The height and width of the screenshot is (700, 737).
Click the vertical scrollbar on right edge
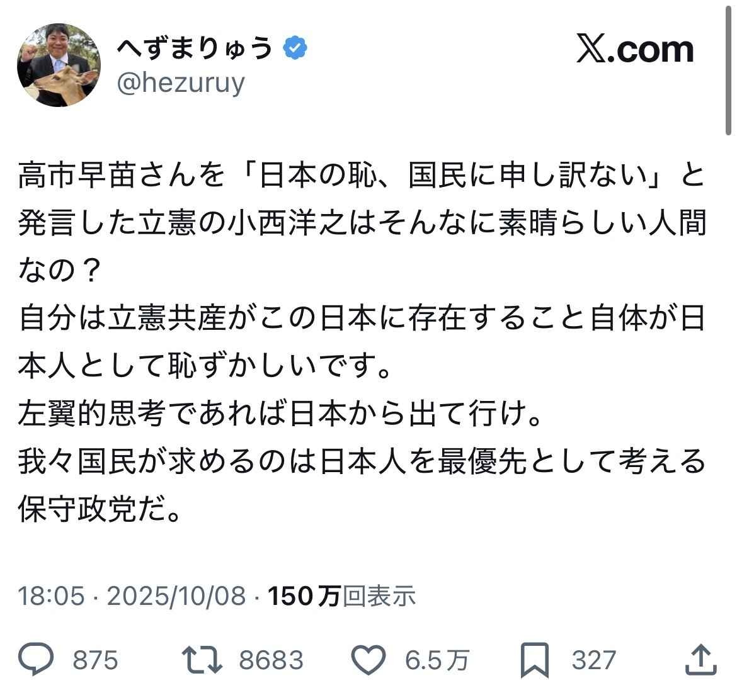729,69
